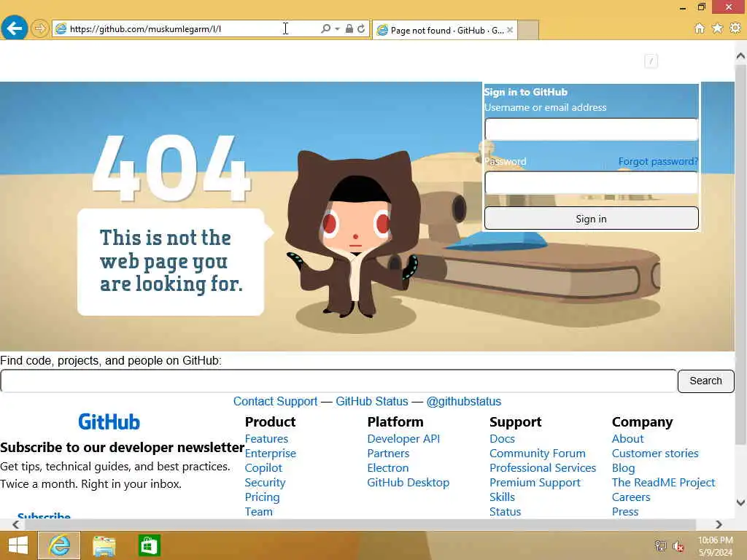
Task: Open the GitHub Status link
Action: click(372, 402)
